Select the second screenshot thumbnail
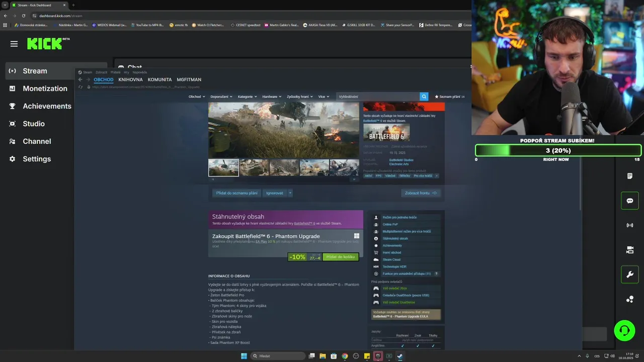This screenshot has width=644, height=362. click(254, 167)
